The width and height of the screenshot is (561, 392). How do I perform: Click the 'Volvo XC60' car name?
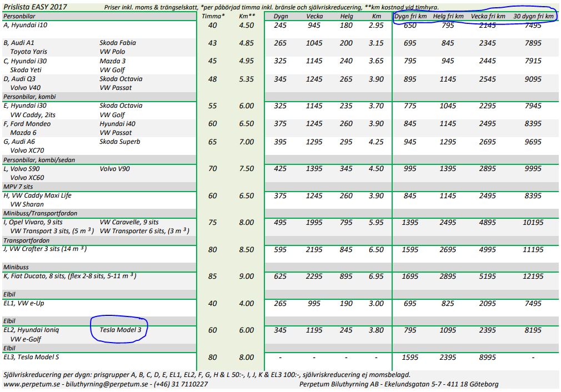tap(27, 178)
